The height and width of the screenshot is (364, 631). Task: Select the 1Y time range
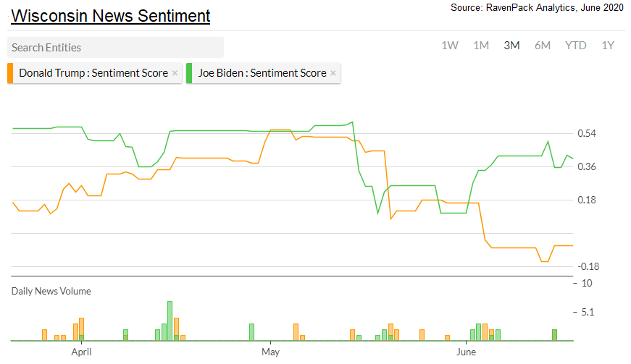click(608, 46)
